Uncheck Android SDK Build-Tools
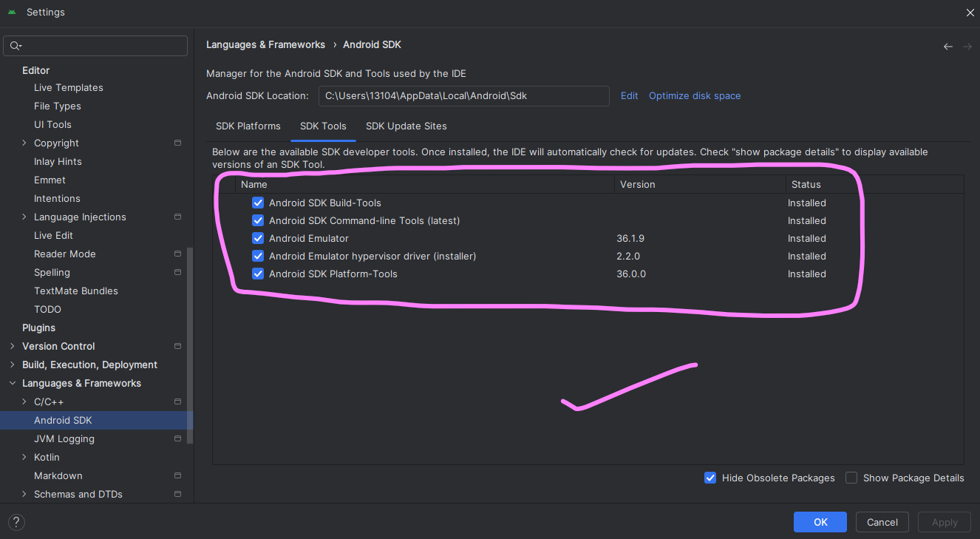This screenshot has width=980, height=539. pyautogui.click(x=258, y=203)
